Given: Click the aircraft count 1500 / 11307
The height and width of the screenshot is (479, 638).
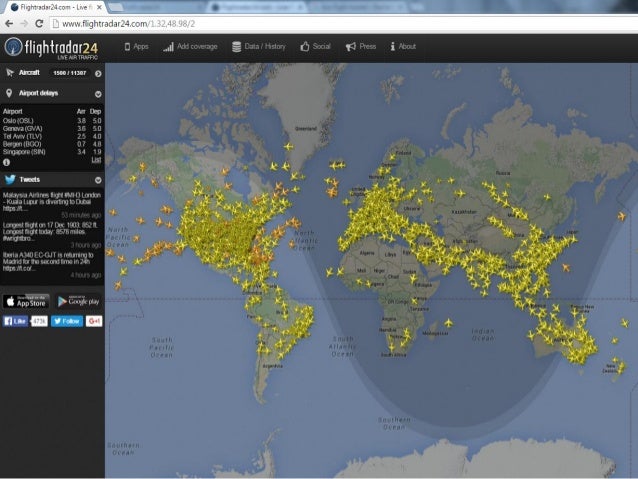Looking at the screenshot, I should 70,73.
